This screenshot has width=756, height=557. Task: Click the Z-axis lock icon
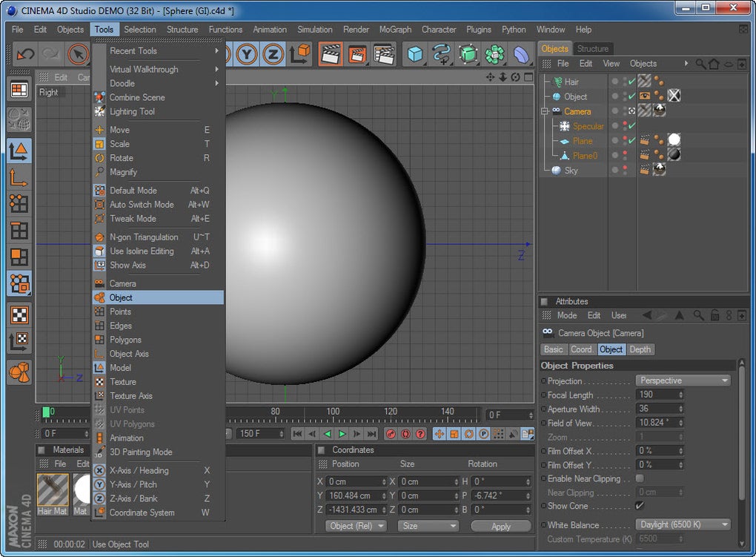273,54
